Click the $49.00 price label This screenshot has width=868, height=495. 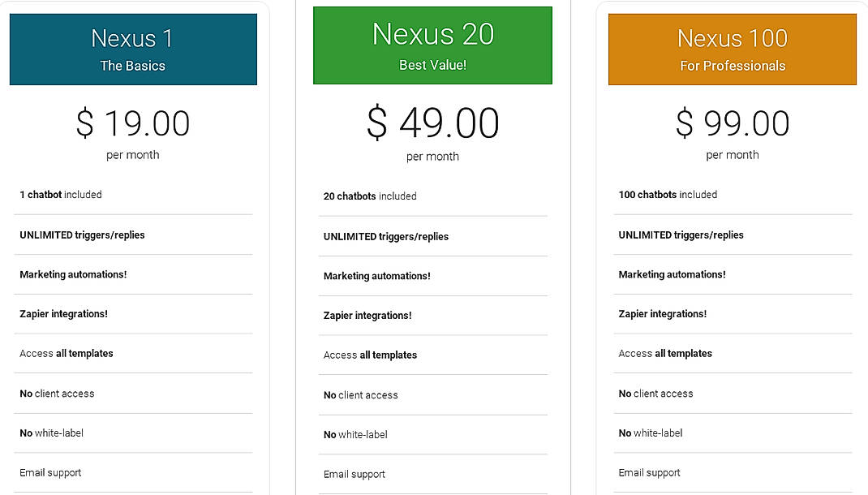point(432,124)
